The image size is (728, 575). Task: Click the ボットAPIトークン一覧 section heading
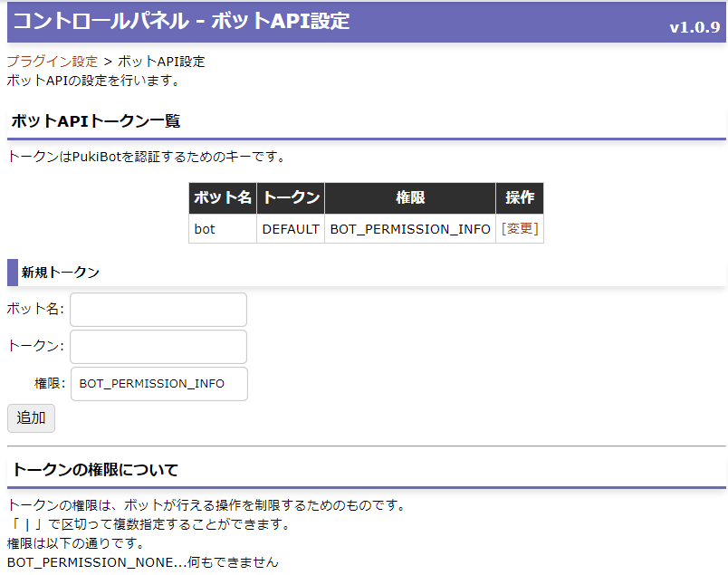pyautogui.click(x=96, y=121)
